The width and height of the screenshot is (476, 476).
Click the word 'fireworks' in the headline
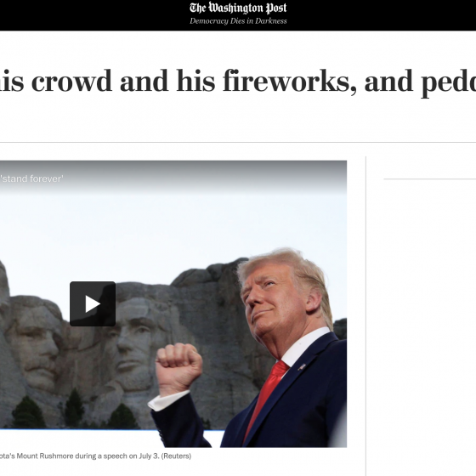click(x=289, y=81)
